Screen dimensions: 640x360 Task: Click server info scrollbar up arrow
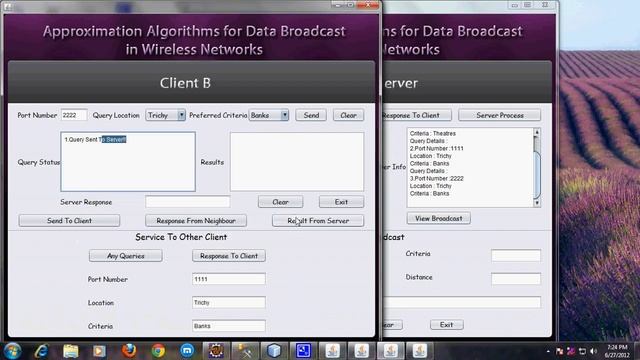click(537, 132)
